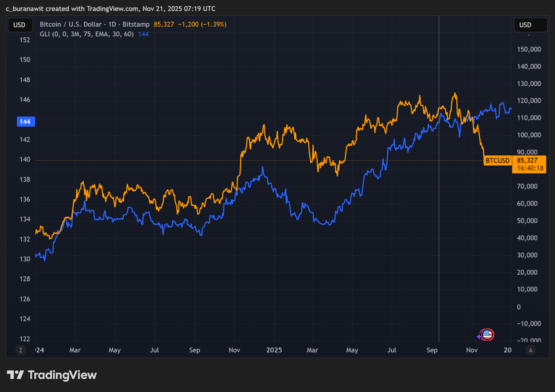The width and height of the screenshot is (555, 392).
Task: Open the left USD currency selector
Action: [19, 25]
